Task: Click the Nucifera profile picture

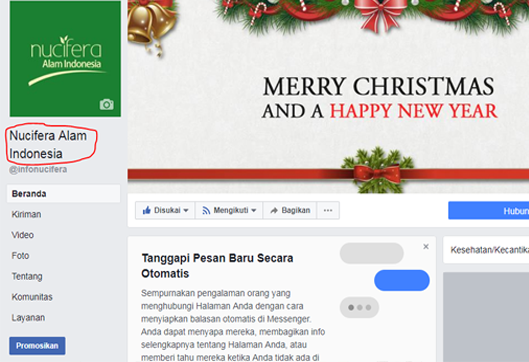Action: point(65,59)
